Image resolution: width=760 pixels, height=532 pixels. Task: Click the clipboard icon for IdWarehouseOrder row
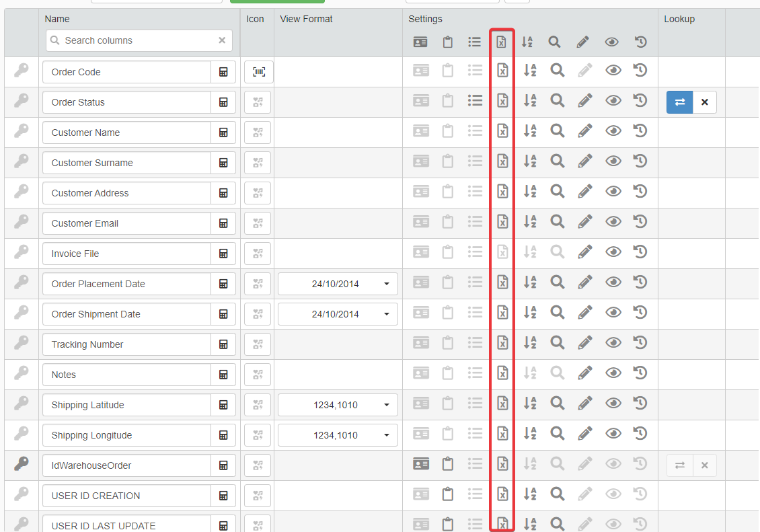pos(447,464)
